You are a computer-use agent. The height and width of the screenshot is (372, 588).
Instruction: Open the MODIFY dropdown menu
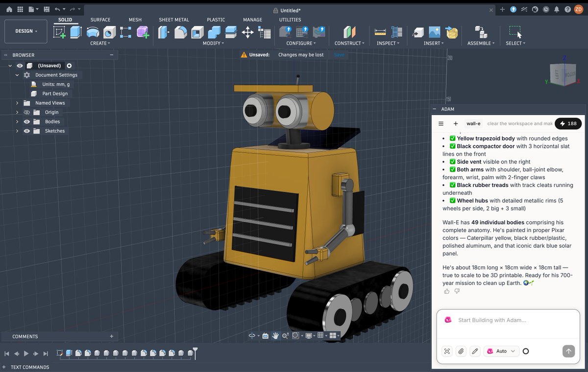point(213,43)
